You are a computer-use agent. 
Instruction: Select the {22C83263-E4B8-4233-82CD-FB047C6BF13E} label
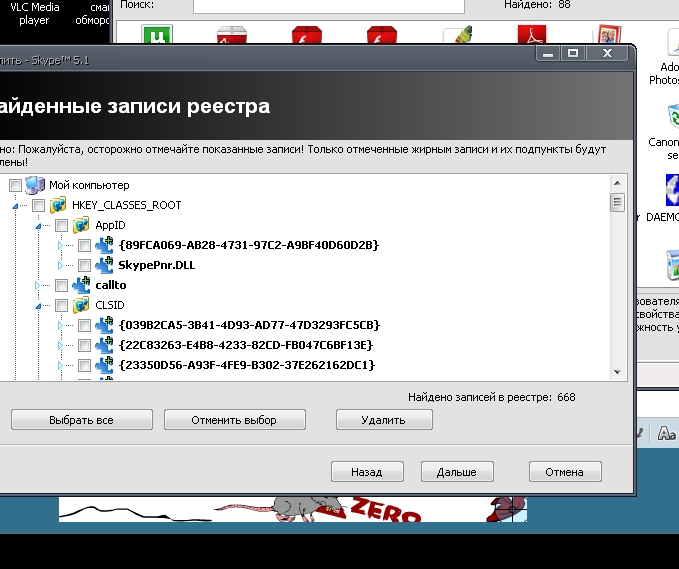(246, 345)
